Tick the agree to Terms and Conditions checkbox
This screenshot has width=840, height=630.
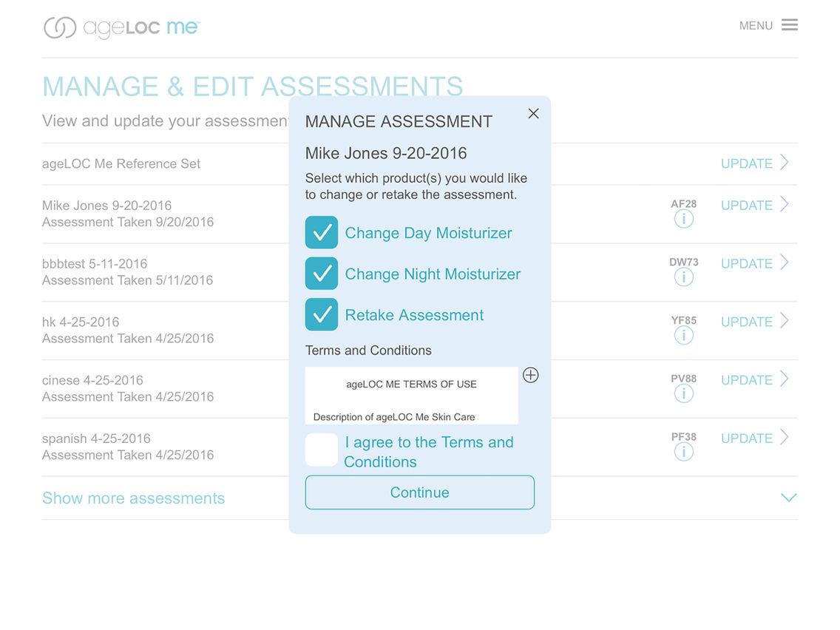322,450
